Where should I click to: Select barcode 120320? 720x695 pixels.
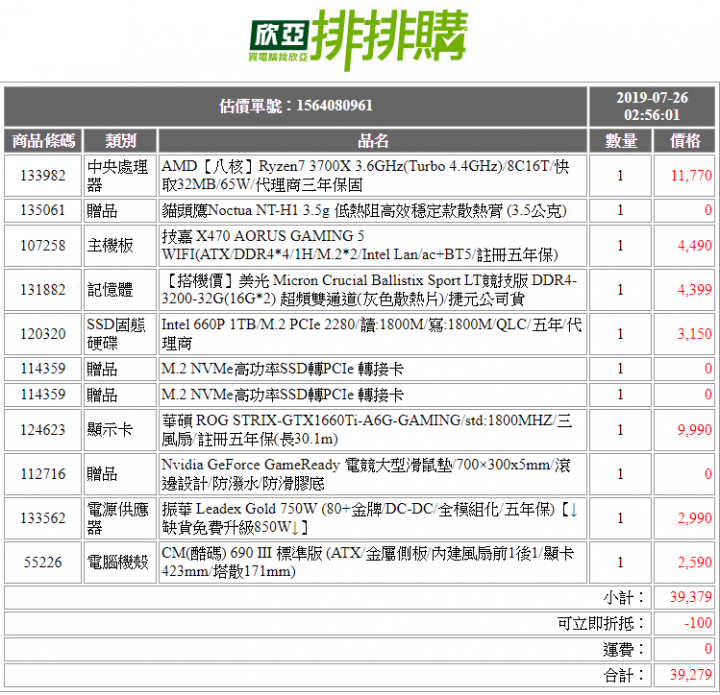(43, 334)
